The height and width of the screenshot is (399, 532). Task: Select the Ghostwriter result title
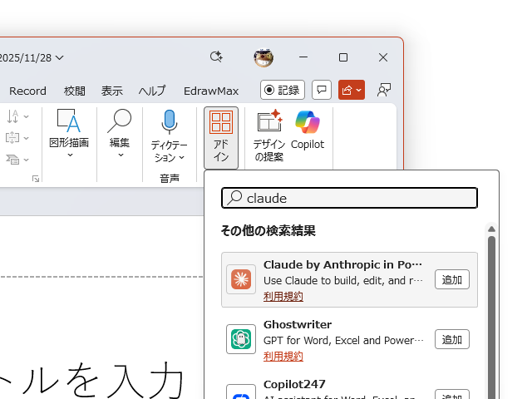(x=298, y=325)
